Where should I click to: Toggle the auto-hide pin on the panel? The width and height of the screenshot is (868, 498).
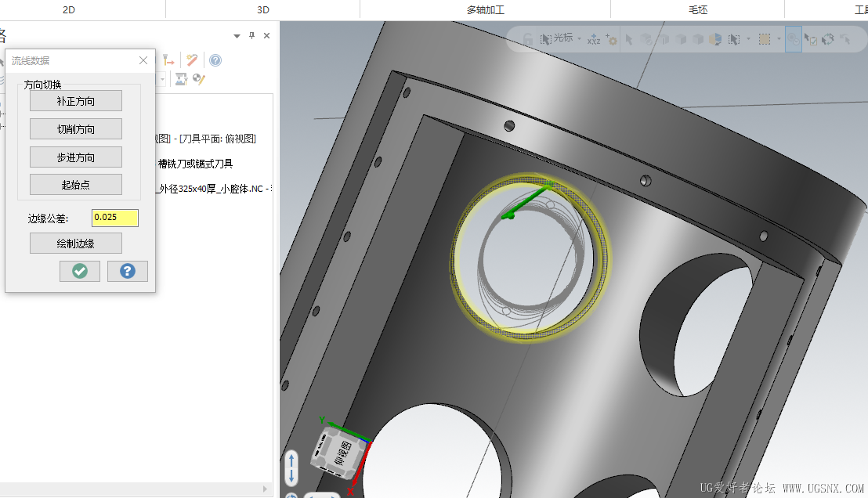tap(251, 35)
